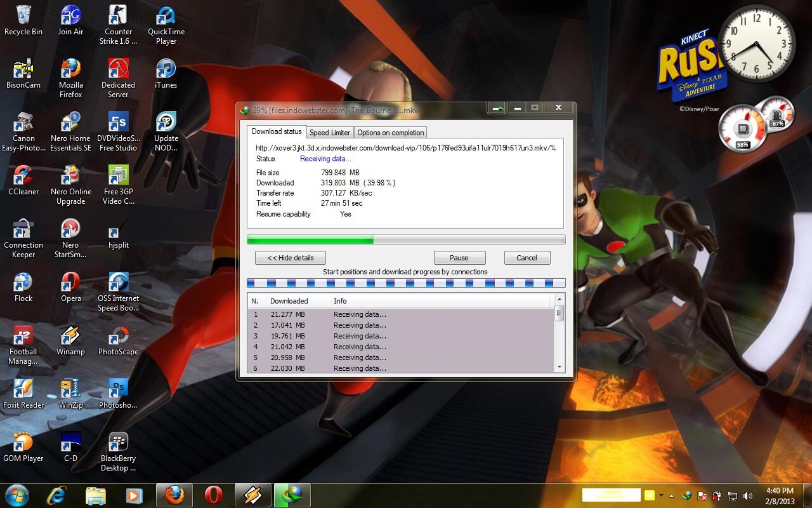Open Connection Keeper shortcut

point(23,238)
